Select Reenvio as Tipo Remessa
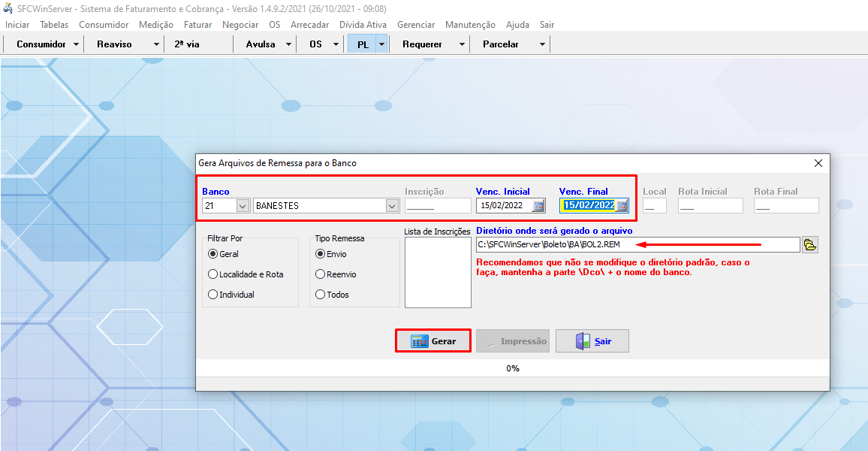 point(321,274)
